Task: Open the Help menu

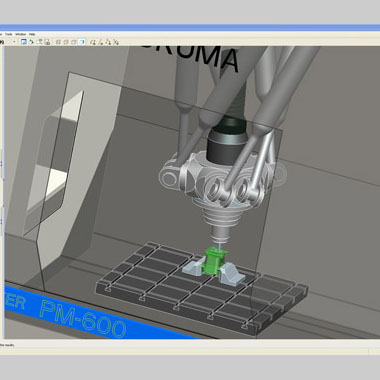Action: (x=32, y=34)
